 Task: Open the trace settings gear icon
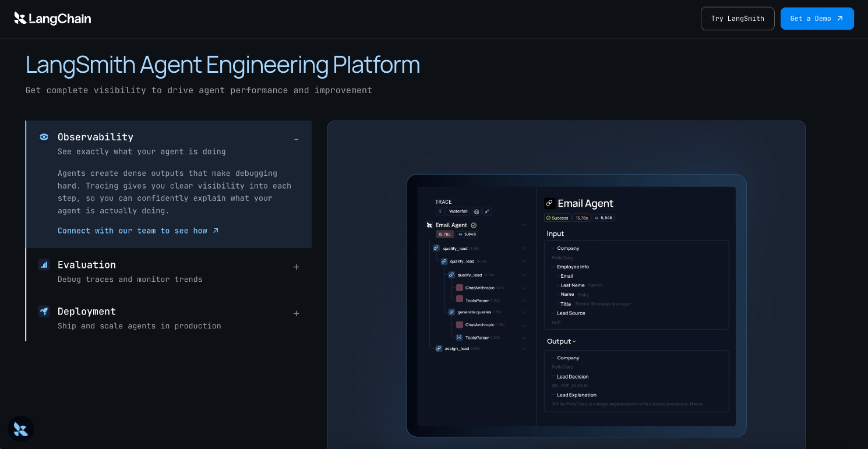tap(477, 211)
